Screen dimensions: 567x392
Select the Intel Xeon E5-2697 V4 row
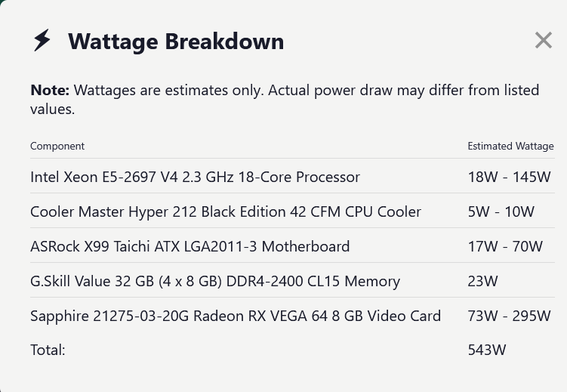[292, 177]
